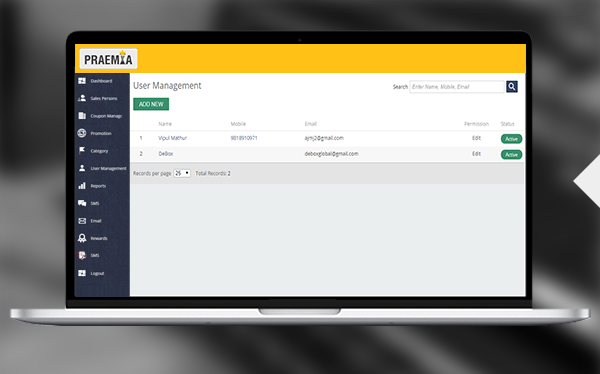Click the Praemia logo
600x374 pixels.
(x=108, y=59)
